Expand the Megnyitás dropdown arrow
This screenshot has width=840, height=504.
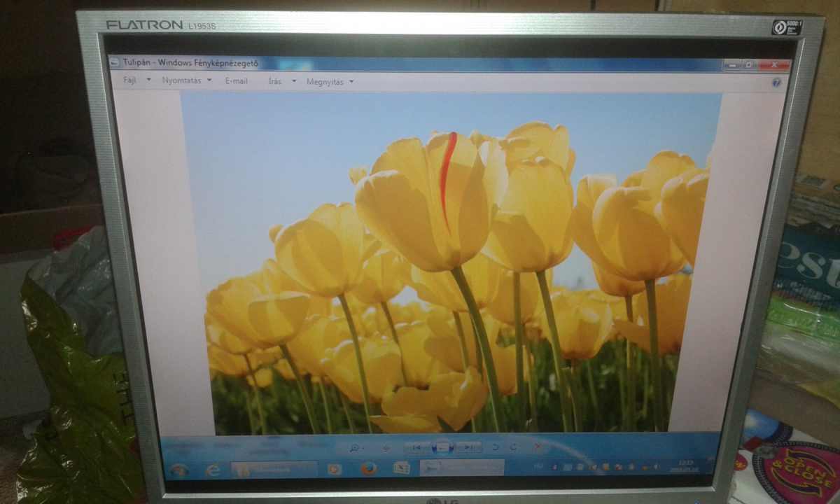click(351, 82)
